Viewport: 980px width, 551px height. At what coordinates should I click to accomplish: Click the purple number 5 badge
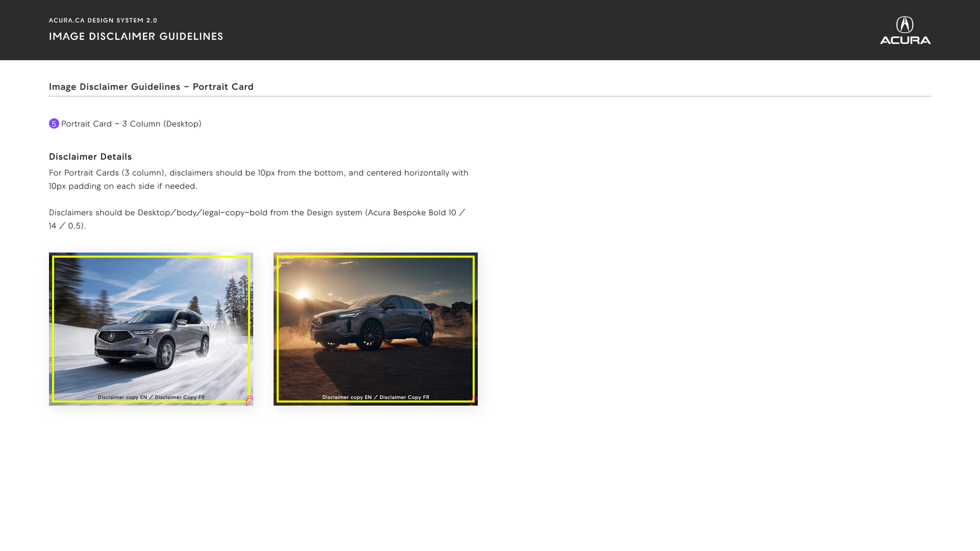coord(54,123)
